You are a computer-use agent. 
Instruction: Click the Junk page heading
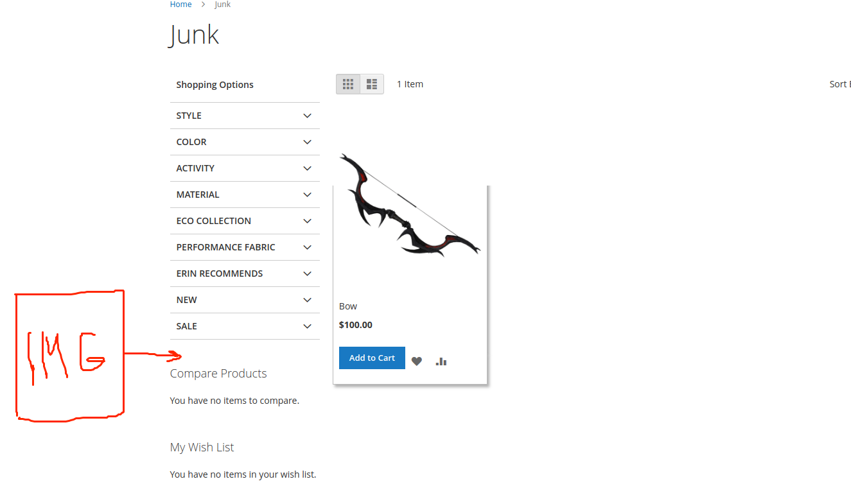pos(195,34)
